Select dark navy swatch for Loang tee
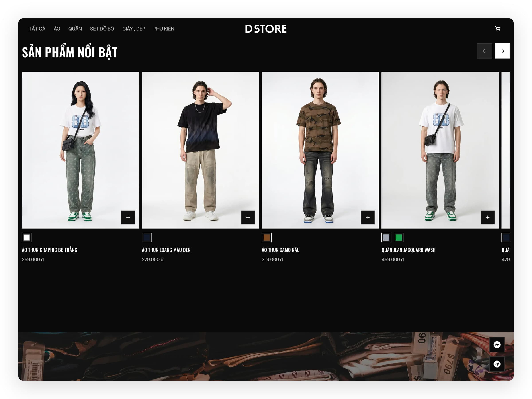532x399 pixels. coord(147,237)
